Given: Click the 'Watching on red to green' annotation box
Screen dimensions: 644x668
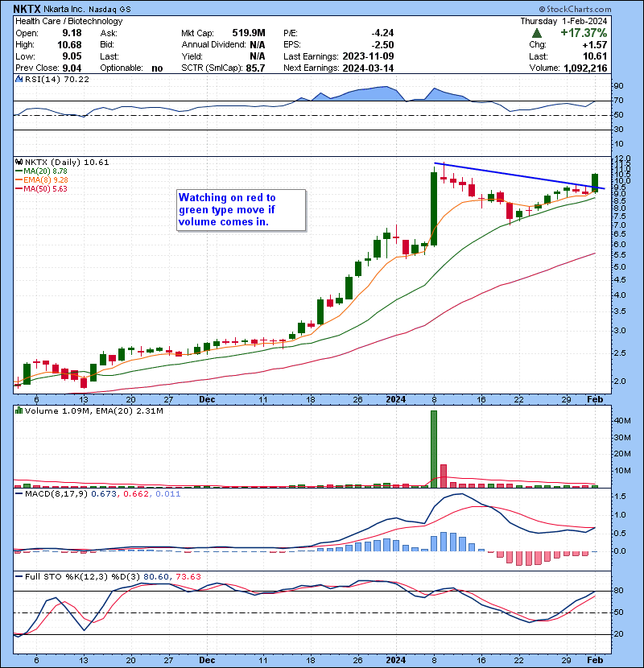Looking at the screenshot, I should [x=242, y=210].
